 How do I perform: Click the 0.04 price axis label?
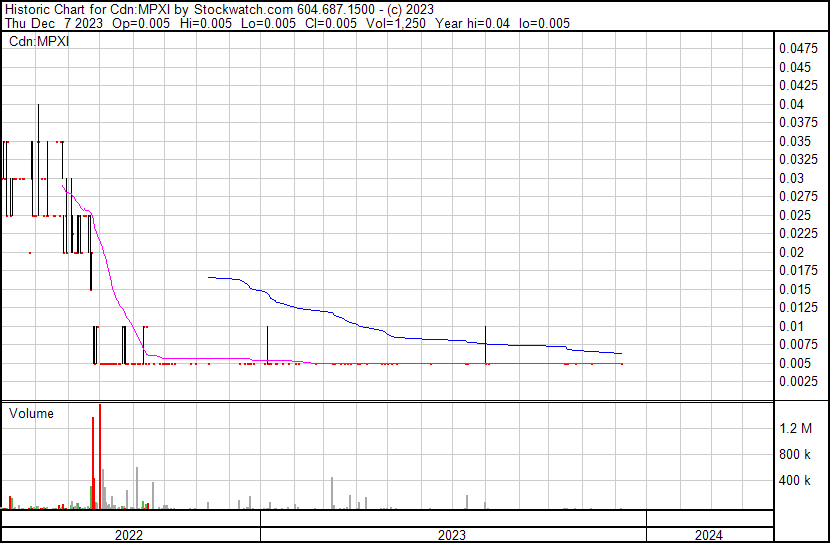[791, 104]
